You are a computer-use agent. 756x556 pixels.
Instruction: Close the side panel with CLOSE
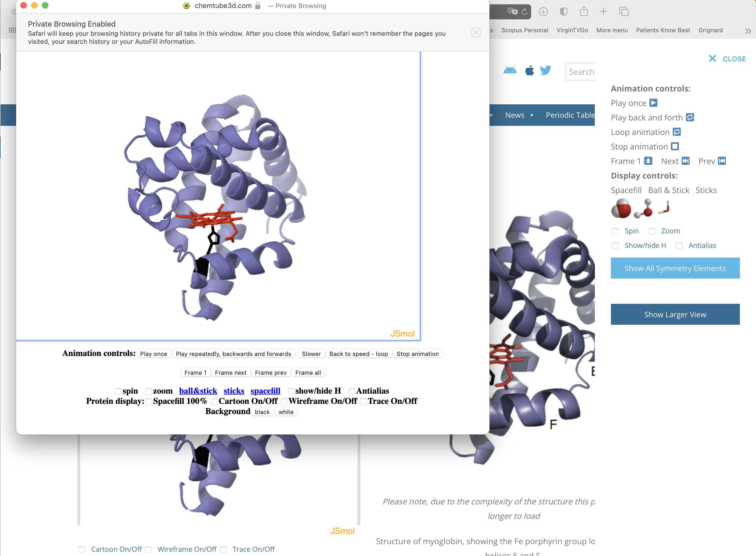727,59
